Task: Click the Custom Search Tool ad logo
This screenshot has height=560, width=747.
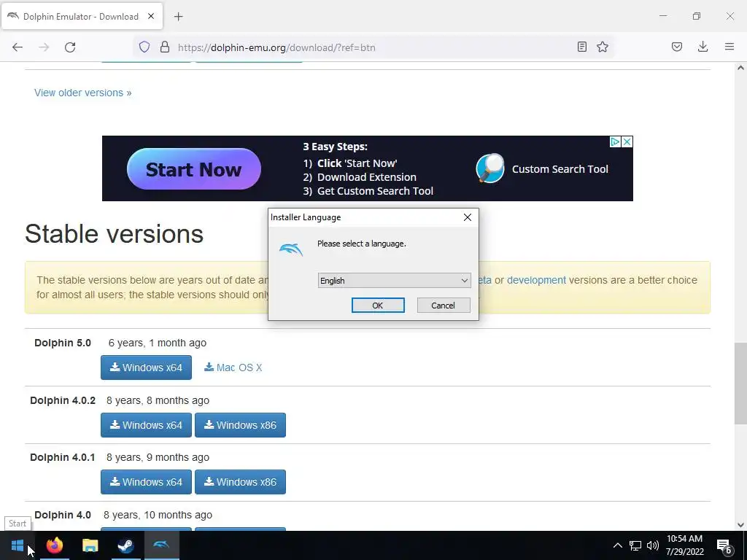Action: click(x=490, y=168)
